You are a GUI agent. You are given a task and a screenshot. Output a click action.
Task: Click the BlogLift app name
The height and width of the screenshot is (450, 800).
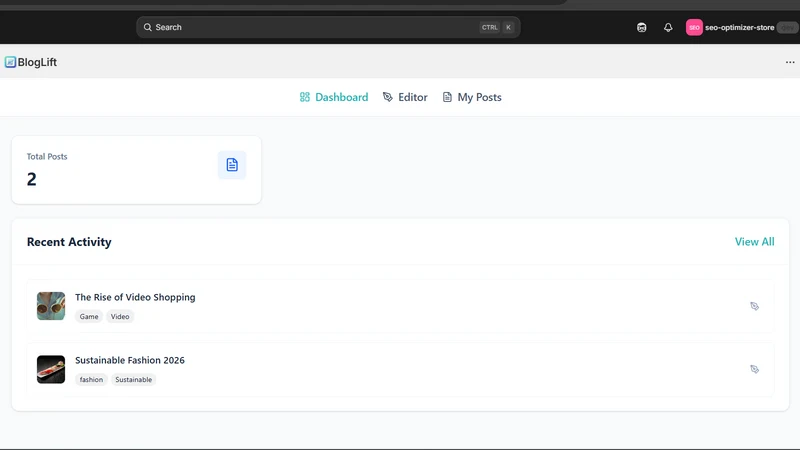pos(37,62)
